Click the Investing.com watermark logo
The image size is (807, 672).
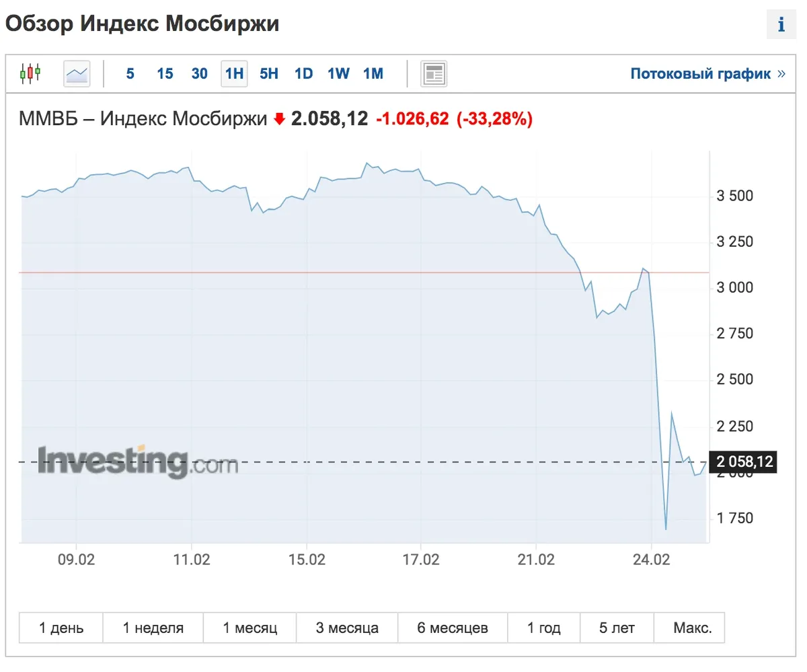click(138, 461)
